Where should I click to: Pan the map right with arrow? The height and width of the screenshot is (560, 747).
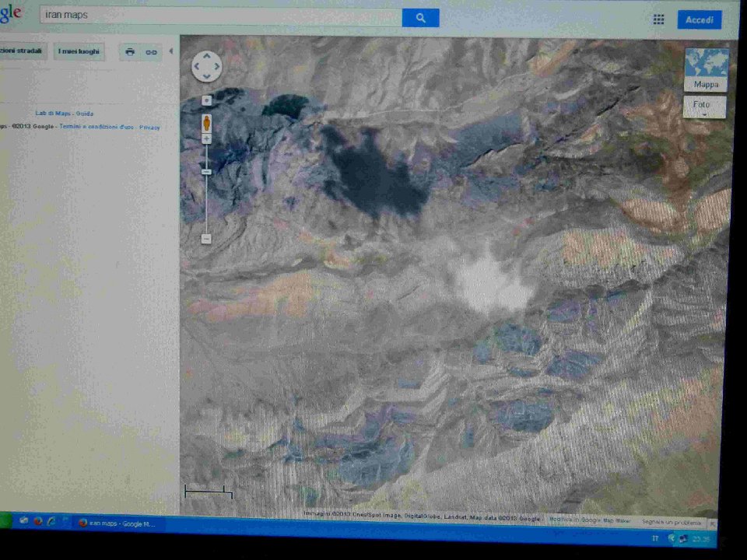pos(217,67)
